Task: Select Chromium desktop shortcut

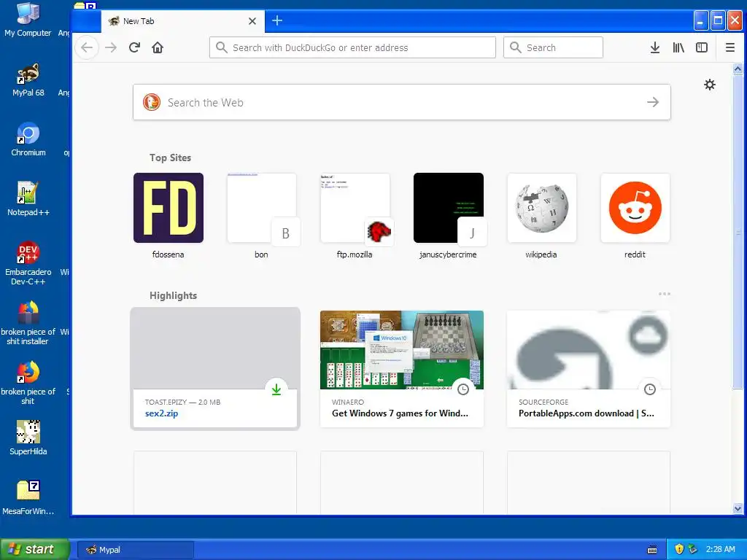Action: pos(28,140)
